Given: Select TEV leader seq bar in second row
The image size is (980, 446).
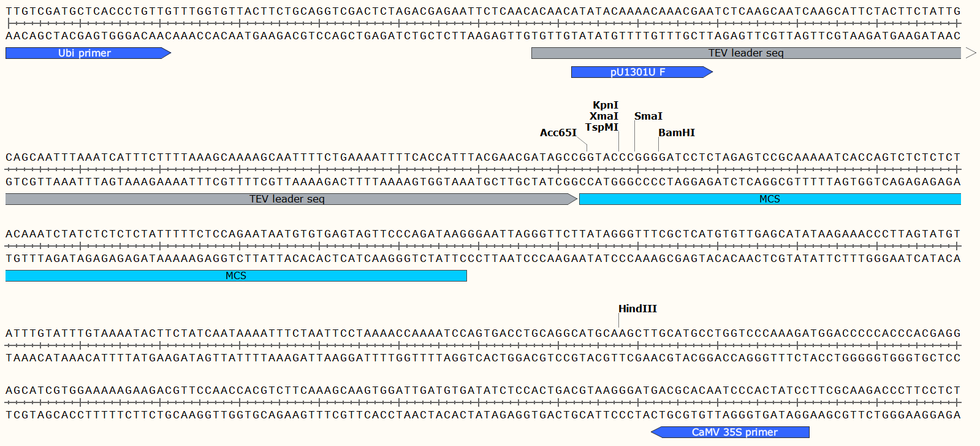Looking at the screenshot, I should click(x=291, y=199).
